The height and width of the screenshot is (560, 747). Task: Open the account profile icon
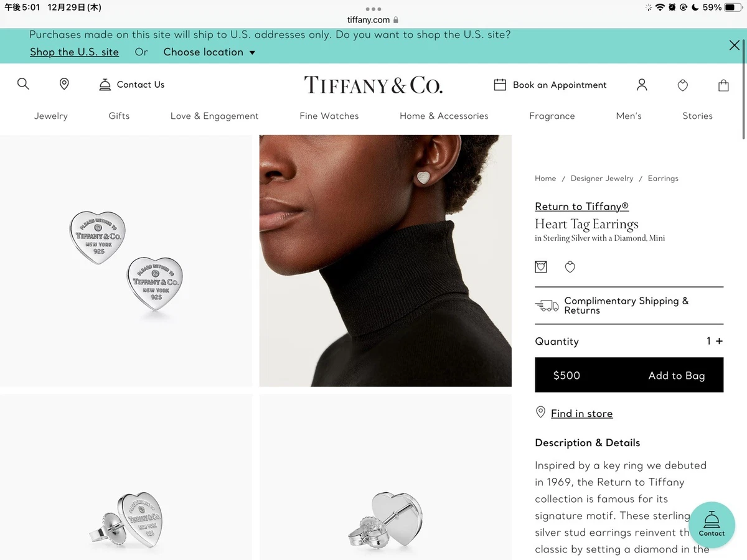tap(642, 85)
